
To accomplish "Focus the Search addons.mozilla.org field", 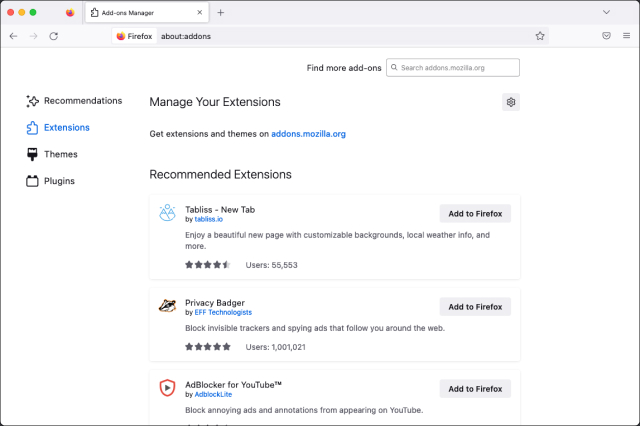I will (x=456, y=68).
